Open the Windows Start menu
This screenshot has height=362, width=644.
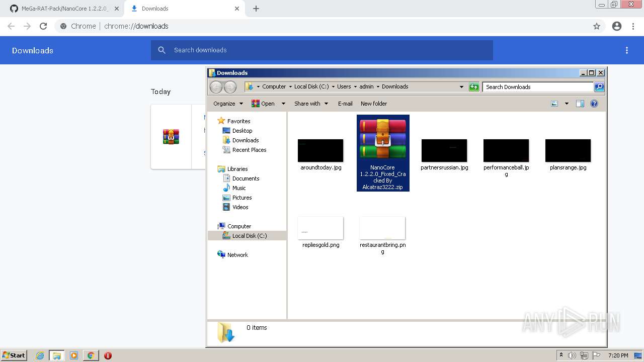14,355
